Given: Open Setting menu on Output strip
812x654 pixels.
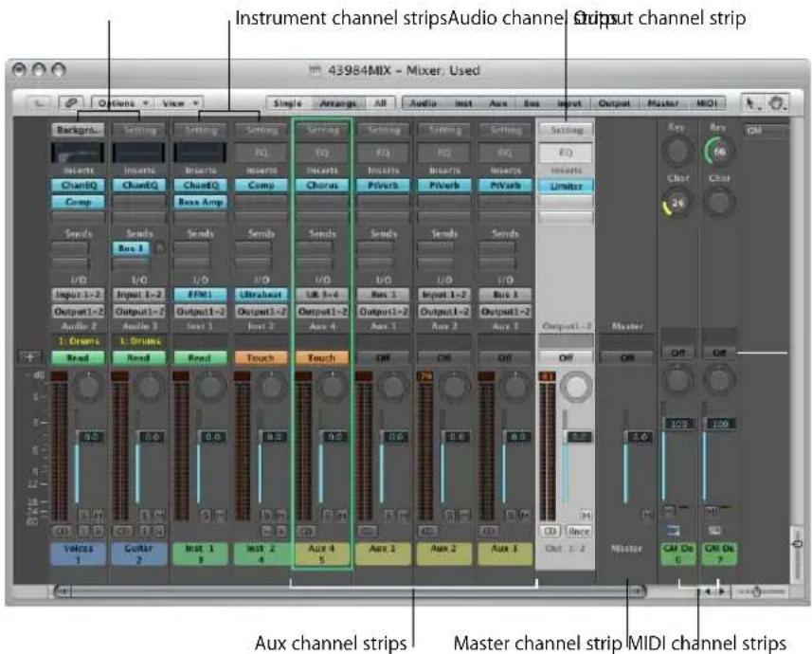Looking at the screenshot, I should (566, 130).
